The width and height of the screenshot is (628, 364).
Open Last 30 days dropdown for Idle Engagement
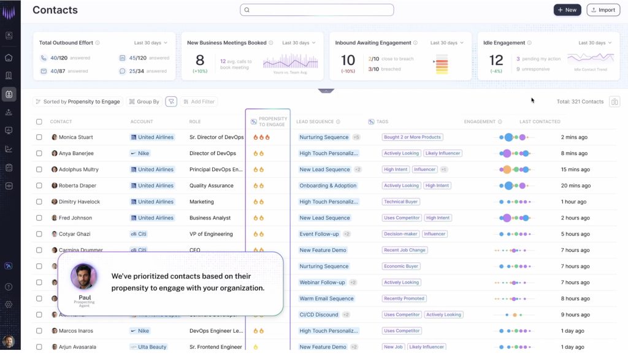(x=595, y=43)
